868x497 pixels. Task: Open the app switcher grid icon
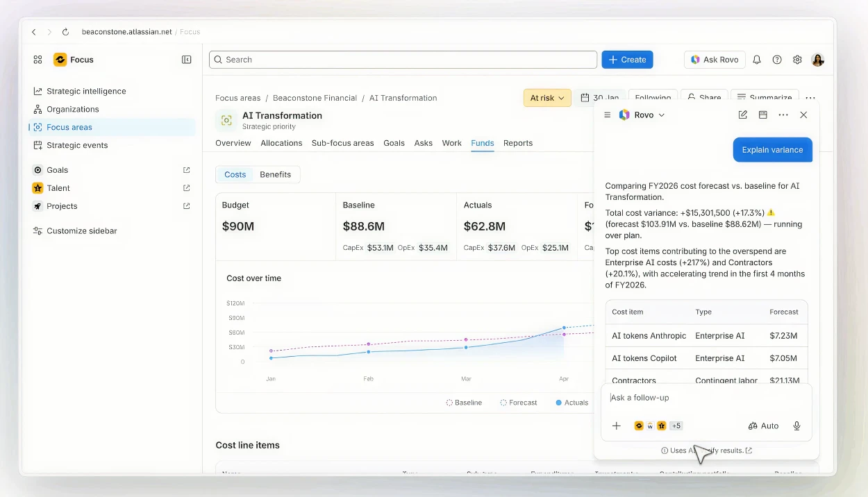click(x=38, y=60)
